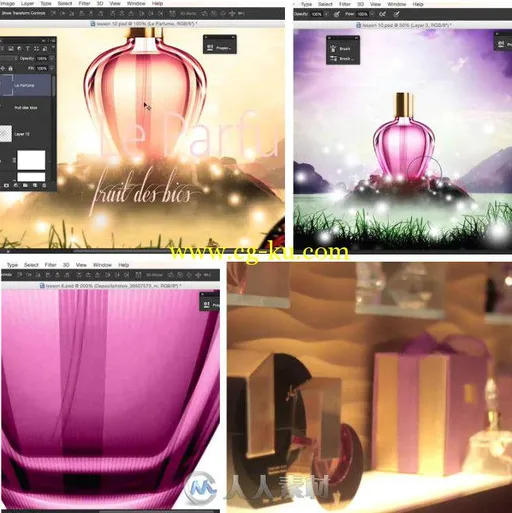The height and width of the screenshot is (513, 512).
Task: Select the fruit des bios layer
Action: click(25, 108)
